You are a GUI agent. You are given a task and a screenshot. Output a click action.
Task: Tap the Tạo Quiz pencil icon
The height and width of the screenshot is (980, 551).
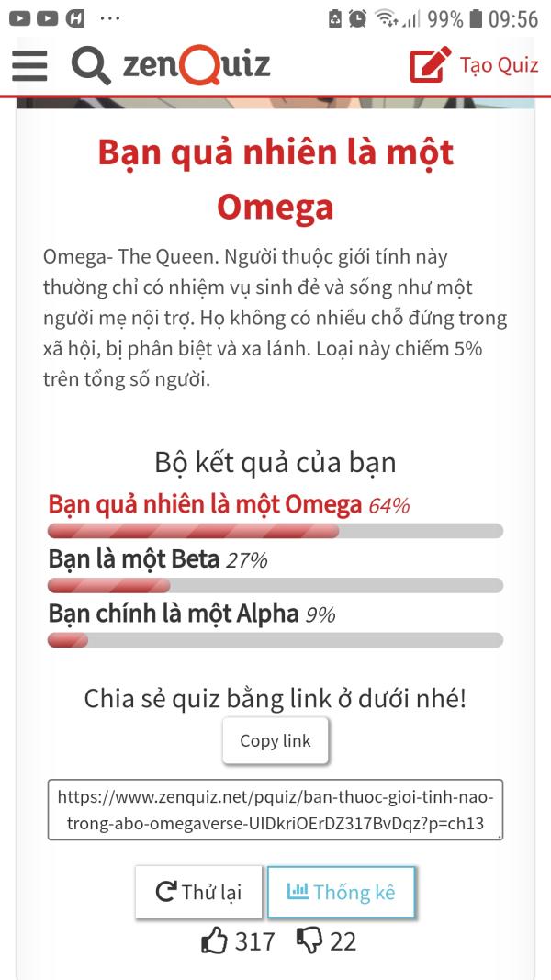coord(430,65)
